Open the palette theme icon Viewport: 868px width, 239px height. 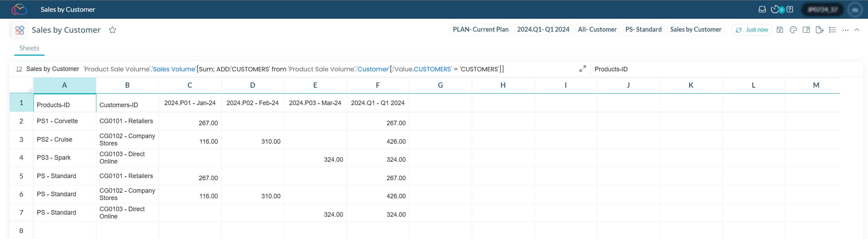click(793, 30)
